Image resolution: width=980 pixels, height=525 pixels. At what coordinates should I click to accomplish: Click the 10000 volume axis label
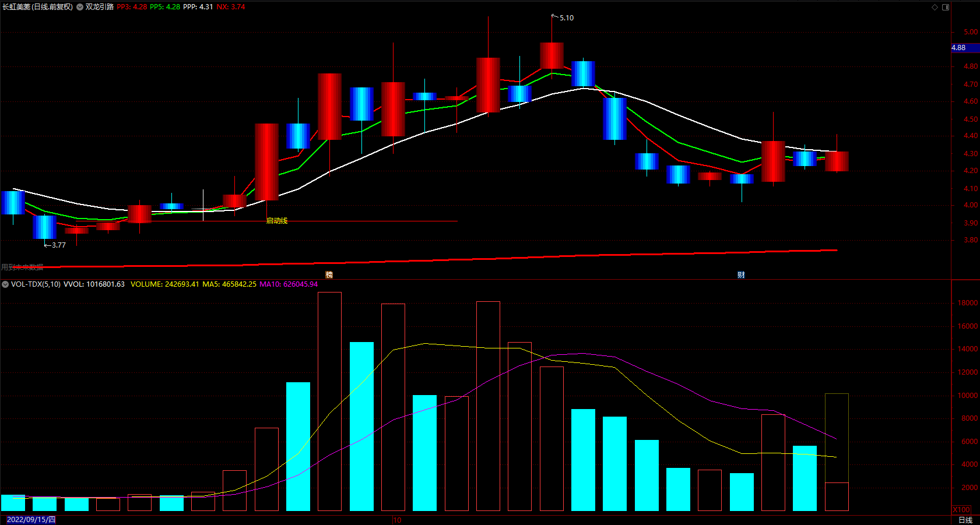click(968, 396)
